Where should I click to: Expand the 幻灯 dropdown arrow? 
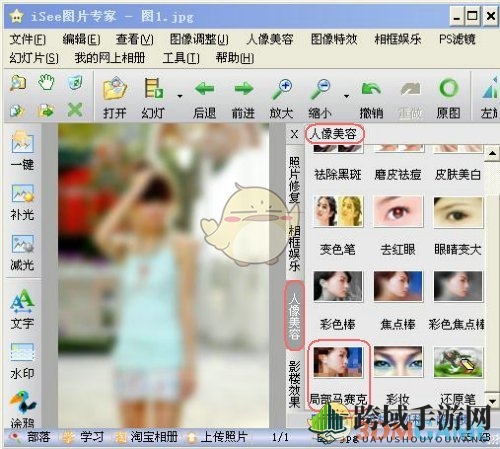click(180, 96)
